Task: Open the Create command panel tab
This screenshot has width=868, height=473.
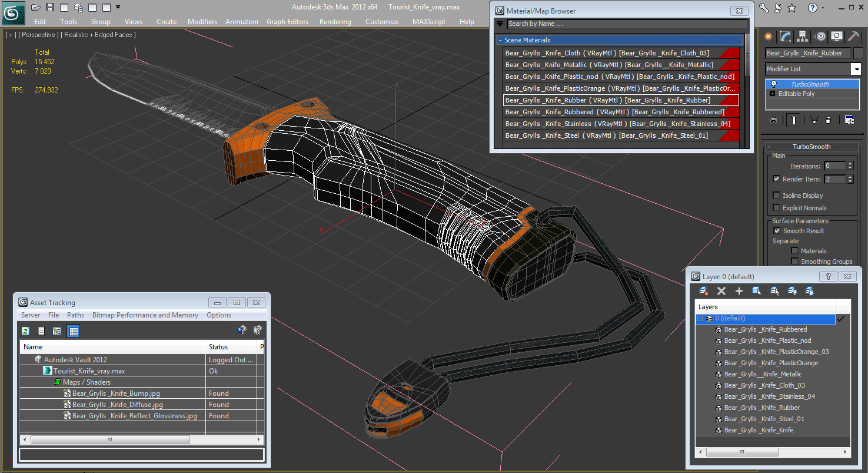Action: click(x=768, y=37)
